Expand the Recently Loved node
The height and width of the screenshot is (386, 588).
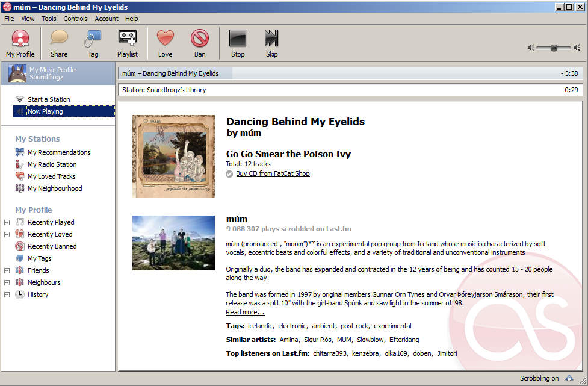coord(7,234)
